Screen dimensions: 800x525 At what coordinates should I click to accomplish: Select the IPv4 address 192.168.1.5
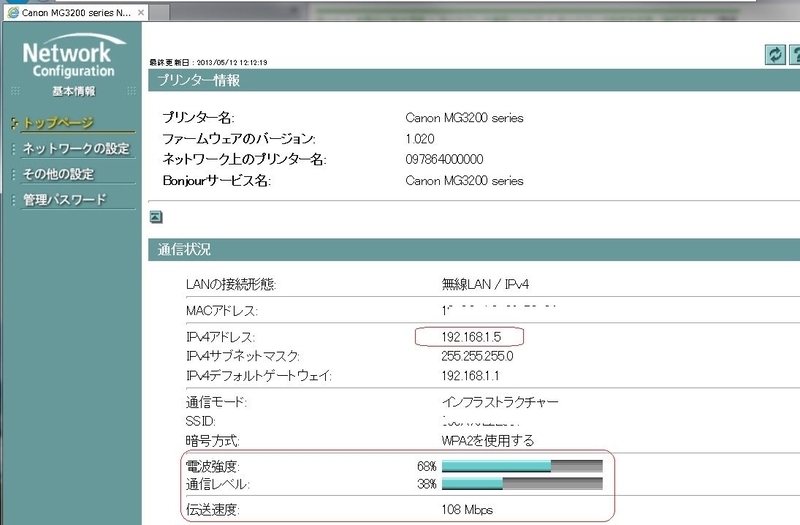click(471, 337)
